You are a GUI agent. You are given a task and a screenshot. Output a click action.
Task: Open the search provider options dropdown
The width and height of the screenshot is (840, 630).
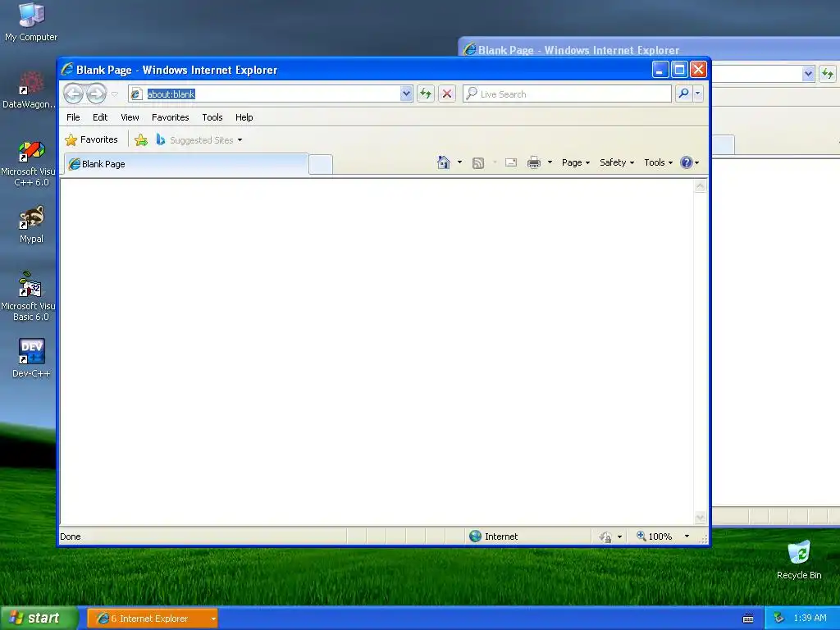(697, 94)
